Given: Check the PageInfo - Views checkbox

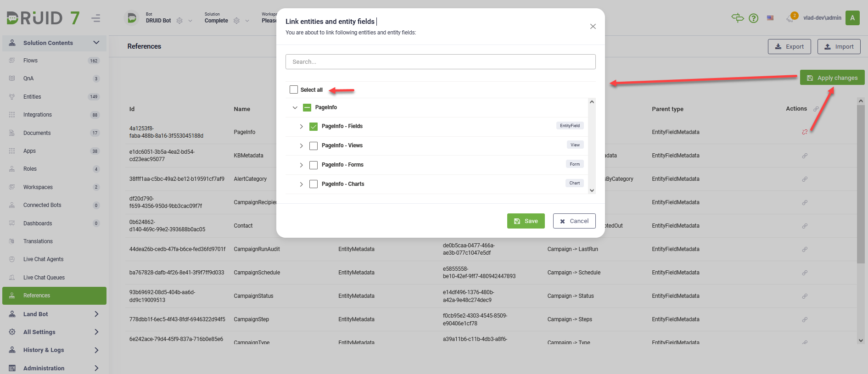Looking at the screenshot, I should point(314,146).
